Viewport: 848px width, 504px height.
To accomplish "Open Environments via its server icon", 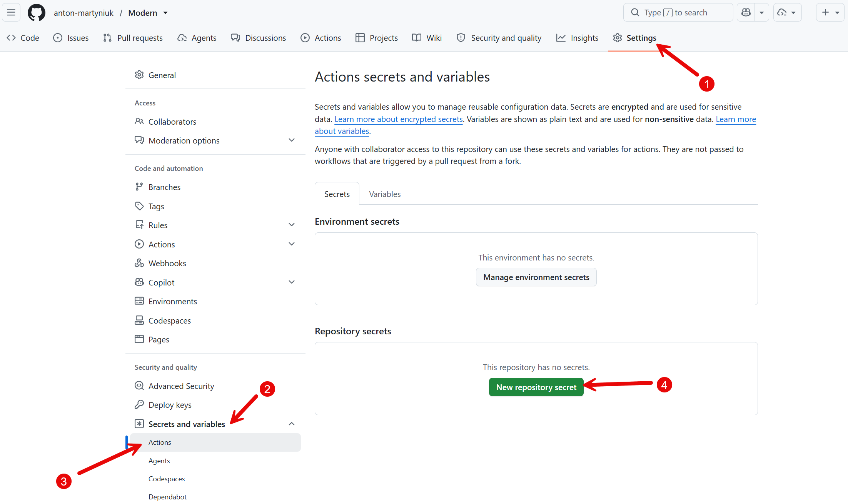I will tap(139, 301).
